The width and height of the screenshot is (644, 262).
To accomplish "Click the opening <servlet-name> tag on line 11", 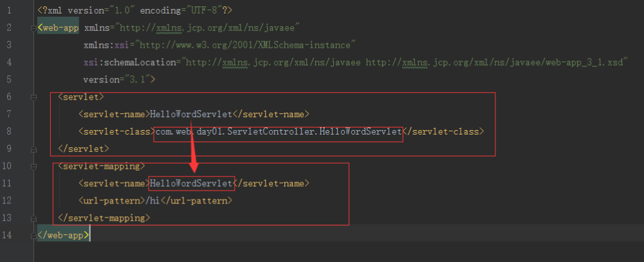I will [x=114, y=183].
